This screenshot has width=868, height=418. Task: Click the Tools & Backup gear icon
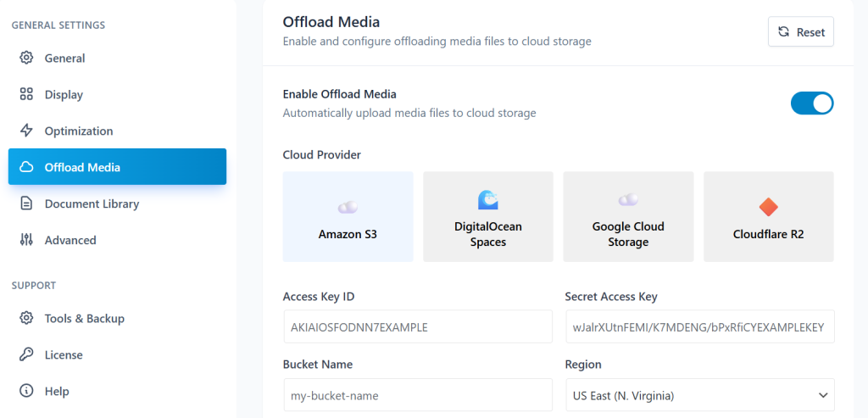point(26,318)
